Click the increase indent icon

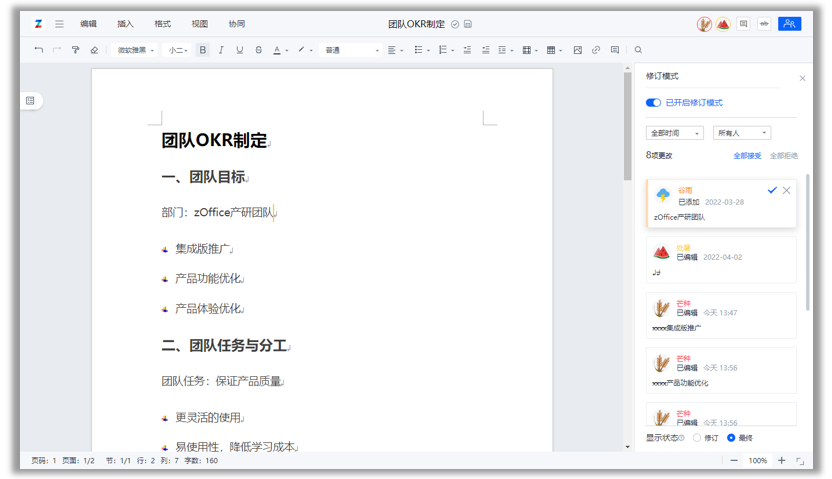click(x=486, y=50)
